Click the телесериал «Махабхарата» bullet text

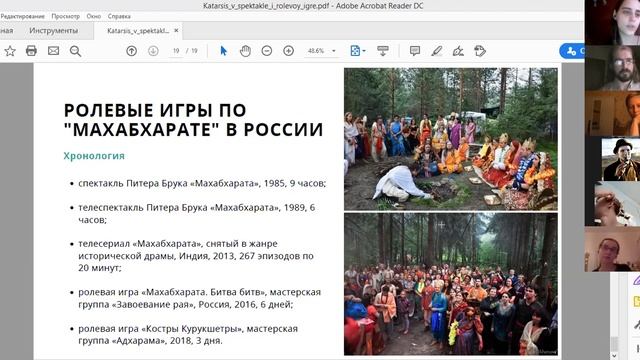196,256
